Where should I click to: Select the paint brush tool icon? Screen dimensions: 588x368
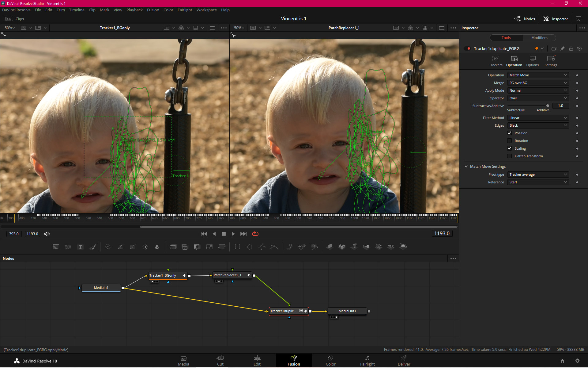tap(93, 247)
